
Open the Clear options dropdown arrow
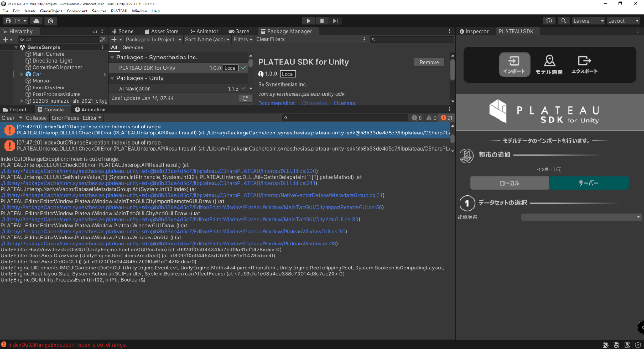[x=20, y=118]
